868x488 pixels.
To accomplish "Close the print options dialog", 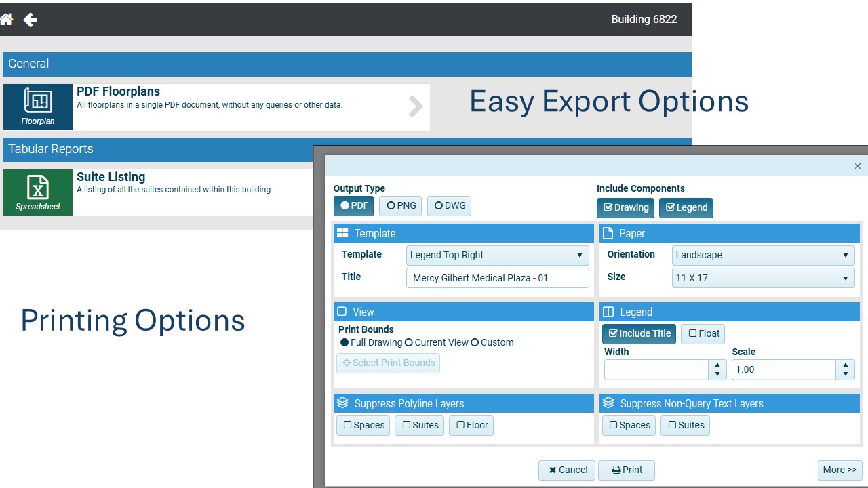I will (x=857, y=166).
